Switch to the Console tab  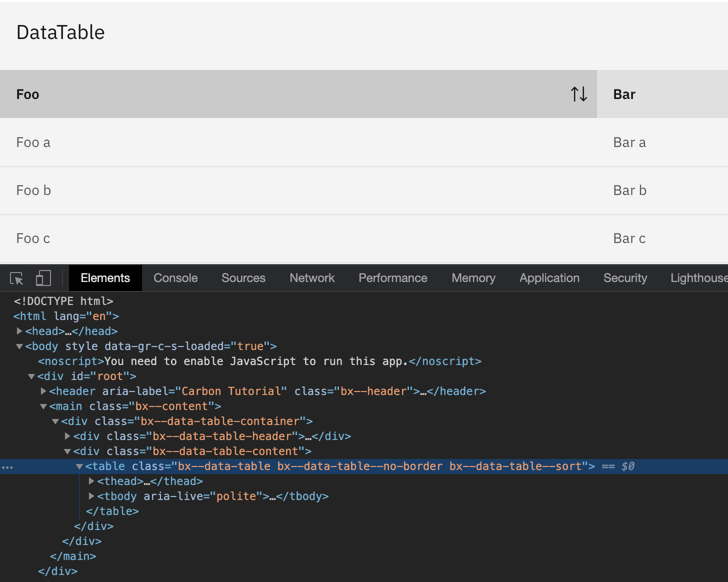[175, 278]
